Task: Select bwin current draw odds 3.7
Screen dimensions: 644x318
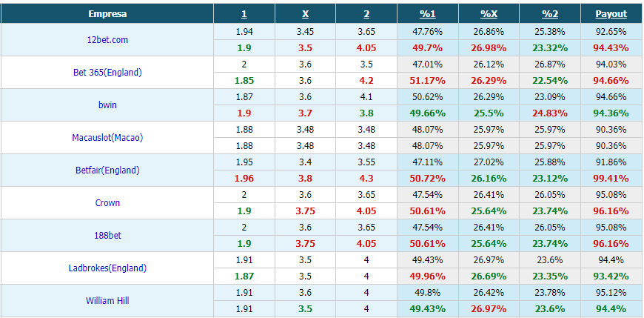Action: pos(305,113)
